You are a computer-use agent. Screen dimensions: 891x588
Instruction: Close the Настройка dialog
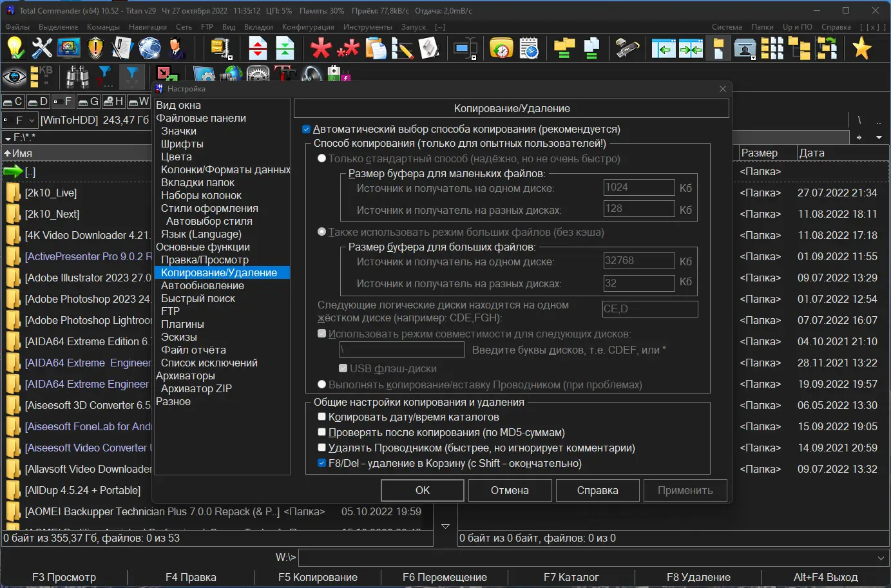click(723, 89)
